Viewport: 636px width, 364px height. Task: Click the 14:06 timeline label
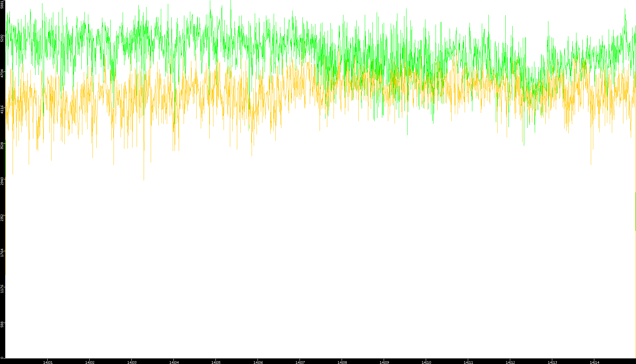258,362
